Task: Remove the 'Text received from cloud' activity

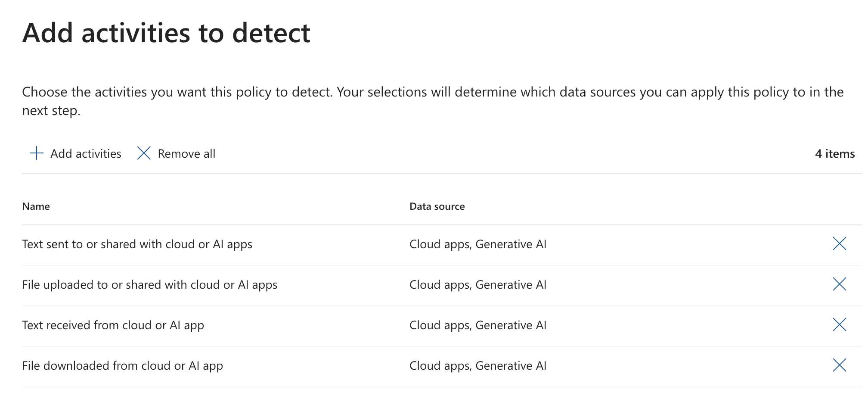Action: [839, 325]
